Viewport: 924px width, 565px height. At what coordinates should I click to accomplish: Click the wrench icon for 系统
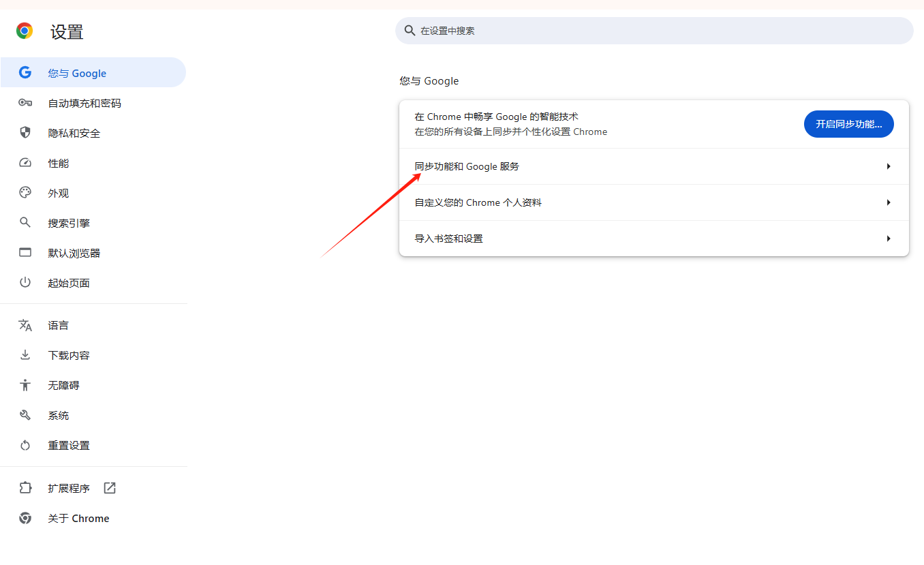click(25, 415)
